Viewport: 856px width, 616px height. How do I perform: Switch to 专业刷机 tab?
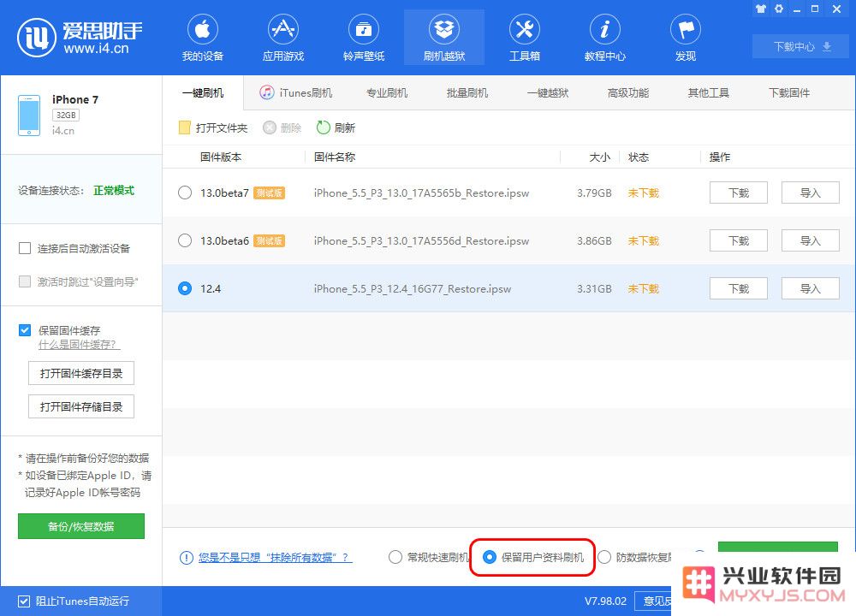coord(387,92)
